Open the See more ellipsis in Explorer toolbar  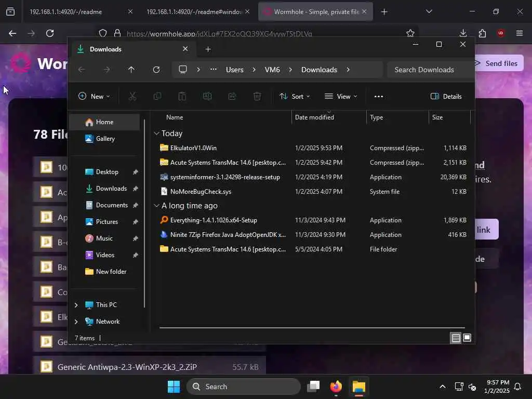[379, 96]
